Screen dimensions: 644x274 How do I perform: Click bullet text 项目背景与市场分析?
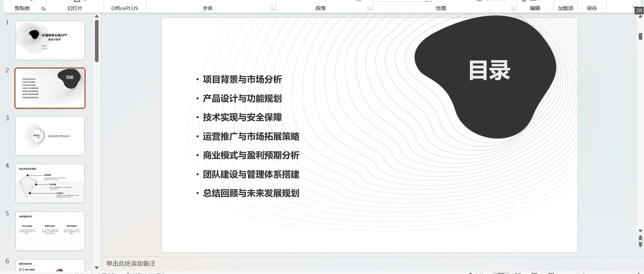(x=242, y=80)
